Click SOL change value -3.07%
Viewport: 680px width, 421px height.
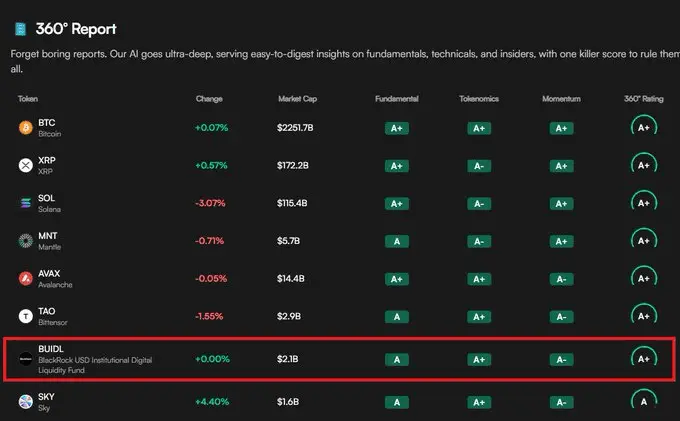click(210, 203)
